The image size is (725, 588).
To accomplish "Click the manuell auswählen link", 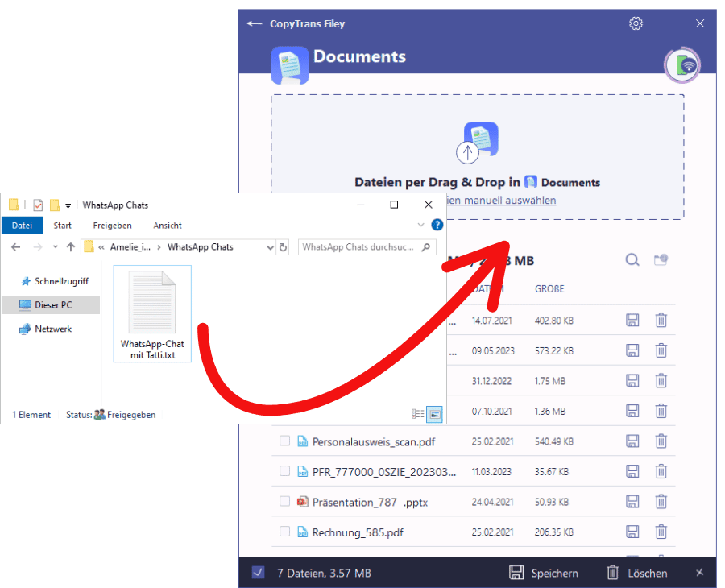I will pyautogui.click(x=502, y=200).
